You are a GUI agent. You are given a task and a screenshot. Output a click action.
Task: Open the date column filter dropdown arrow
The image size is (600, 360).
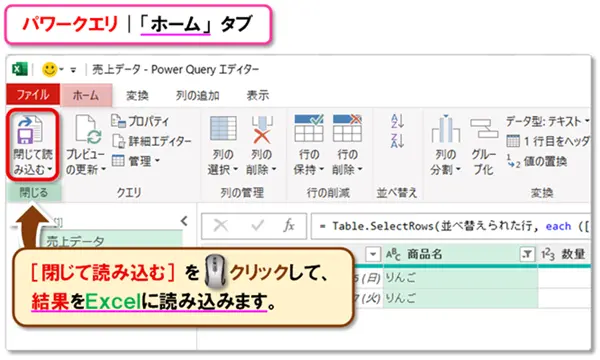point(373,254)
